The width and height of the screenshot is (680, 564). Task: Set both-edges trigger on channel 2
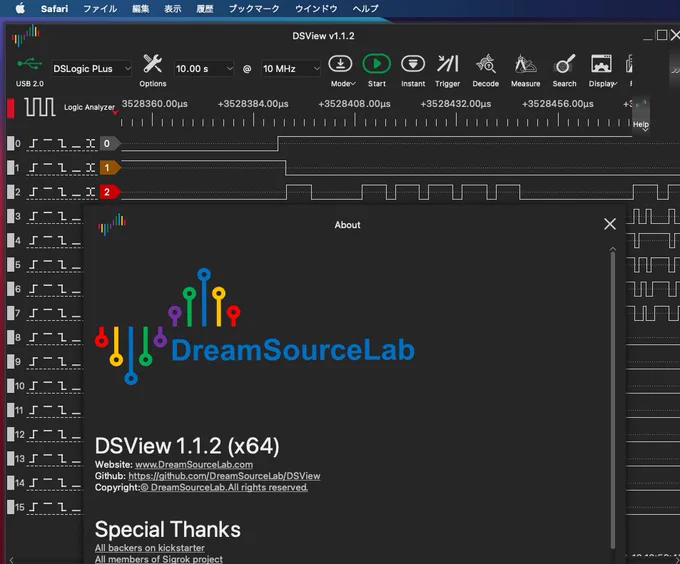(x=90, y=192)
